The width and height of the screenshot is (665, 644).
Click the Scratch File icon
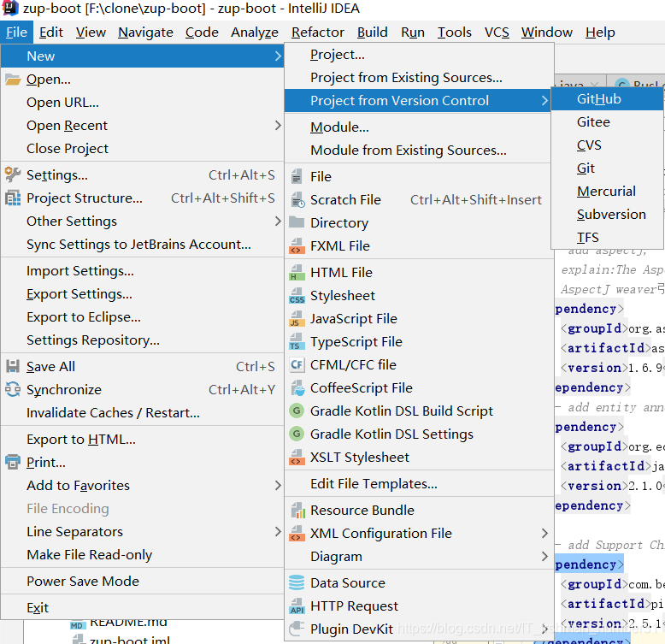point(297,199)
